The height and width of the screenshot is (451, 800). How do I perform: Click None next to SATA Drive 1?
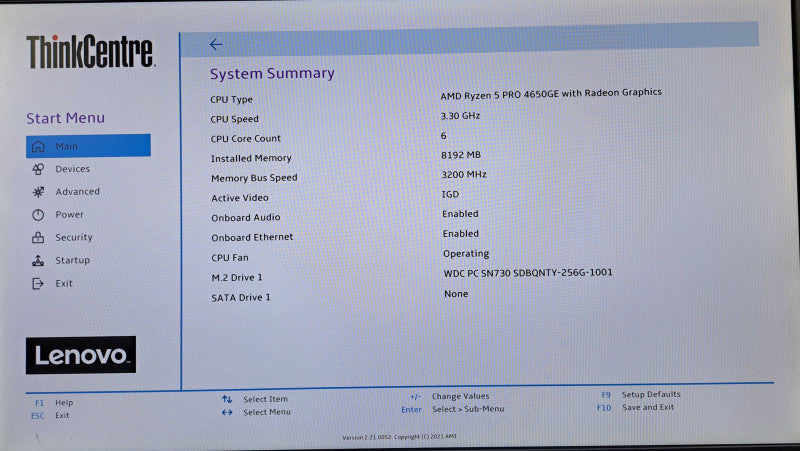point(456,294)
